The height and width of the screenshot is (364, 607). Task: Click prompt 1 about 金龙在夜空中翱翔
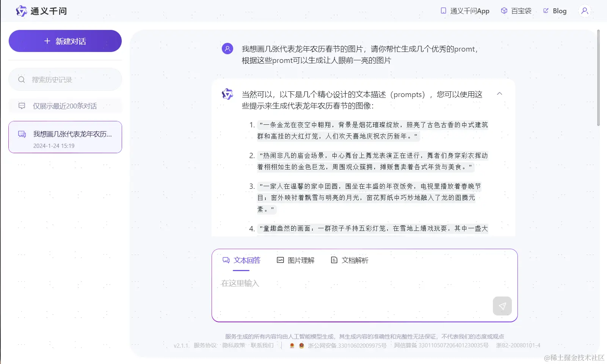(373, 130)
